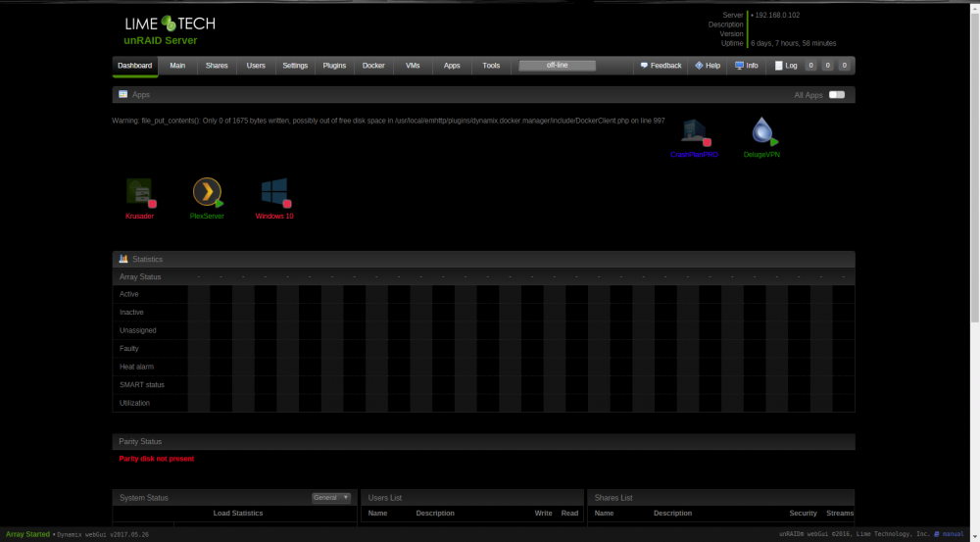Click the Unassigned row label
The image size is (980, 542).
tap(138, 330)
